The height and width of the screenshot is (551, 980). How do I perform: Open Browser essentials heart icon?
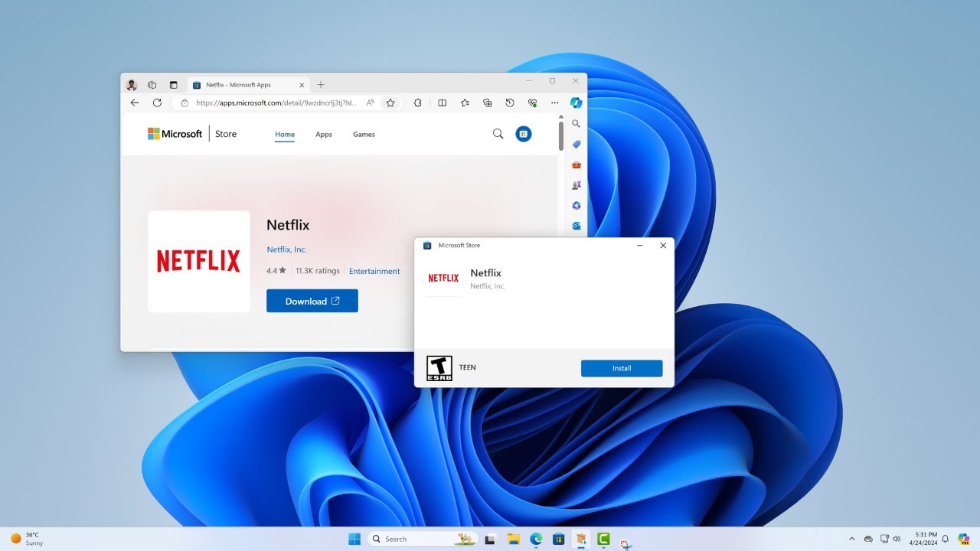point(532,103)
